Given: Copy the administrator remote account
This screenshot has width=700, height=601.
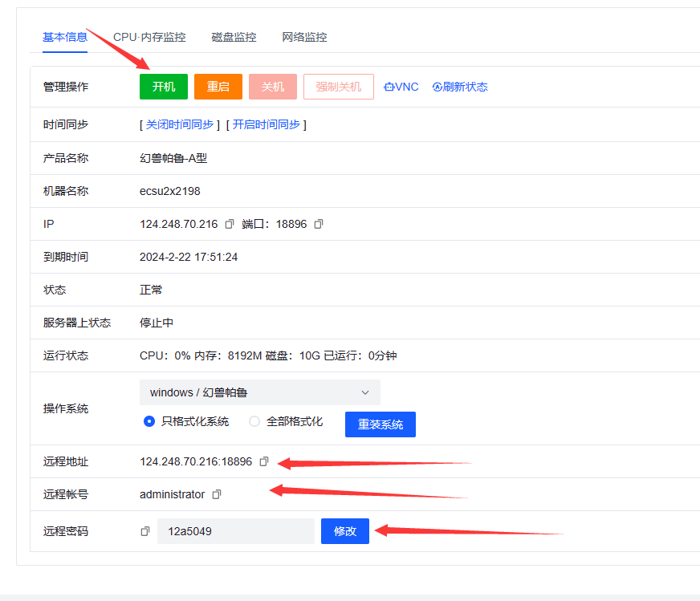Looking at the screenshot, I should [216, 495].
